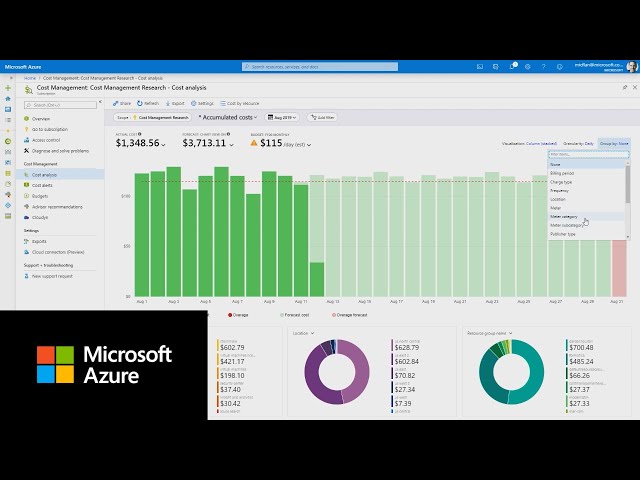Open Cloud connectors (Preview)

pos(60,252)
